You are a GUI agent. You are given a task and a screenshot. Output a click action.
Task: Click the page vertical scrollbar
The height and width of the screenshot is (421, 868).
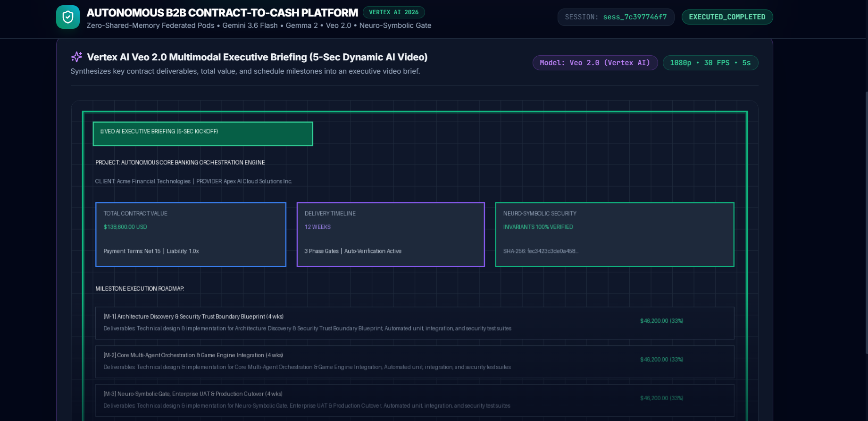click(x=866, y=222)
